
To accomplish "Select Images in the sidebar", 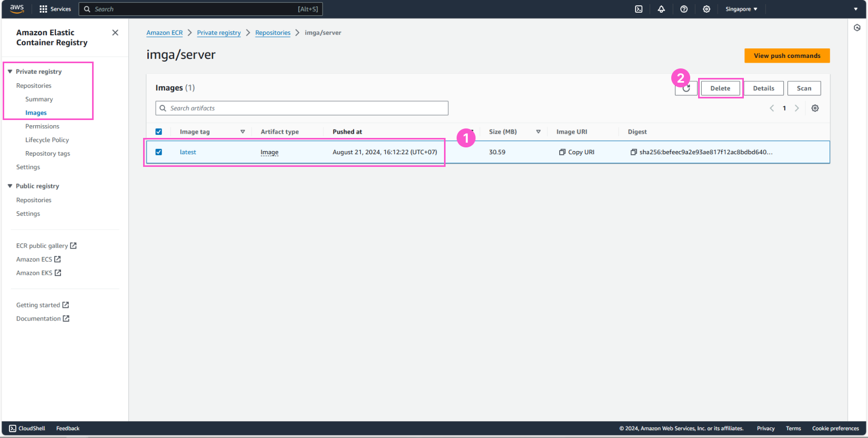I will pyautogui.click(x=36, y=113).
